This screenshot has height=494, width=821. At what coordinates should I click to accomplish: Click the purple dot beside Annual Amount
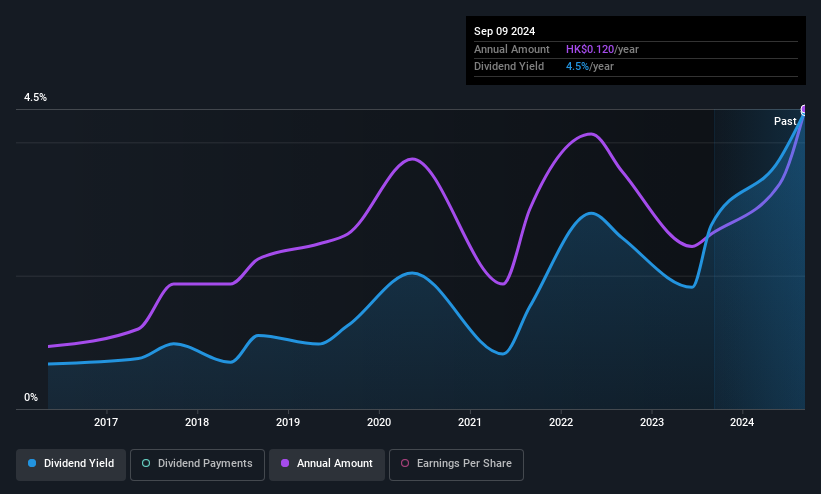coord(285,463)
